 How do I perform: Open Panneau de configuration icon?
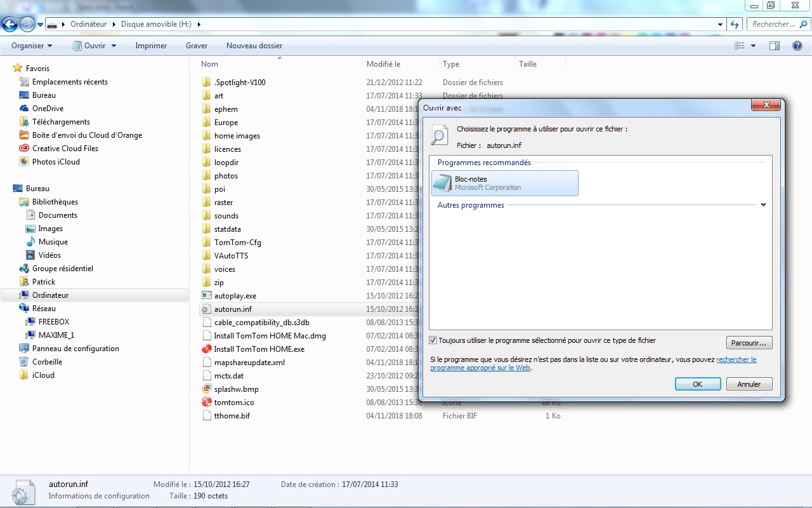(x=24, y=349)
